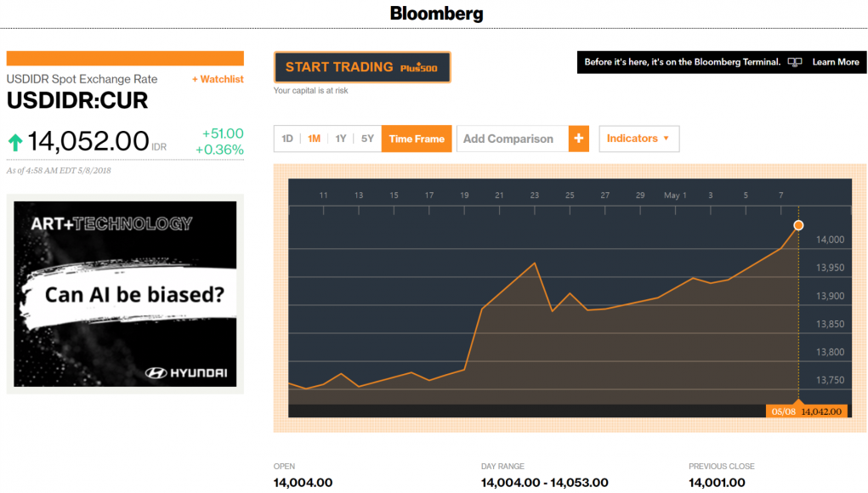Click the green up arrow price indicator

click(x=15, y=142)
